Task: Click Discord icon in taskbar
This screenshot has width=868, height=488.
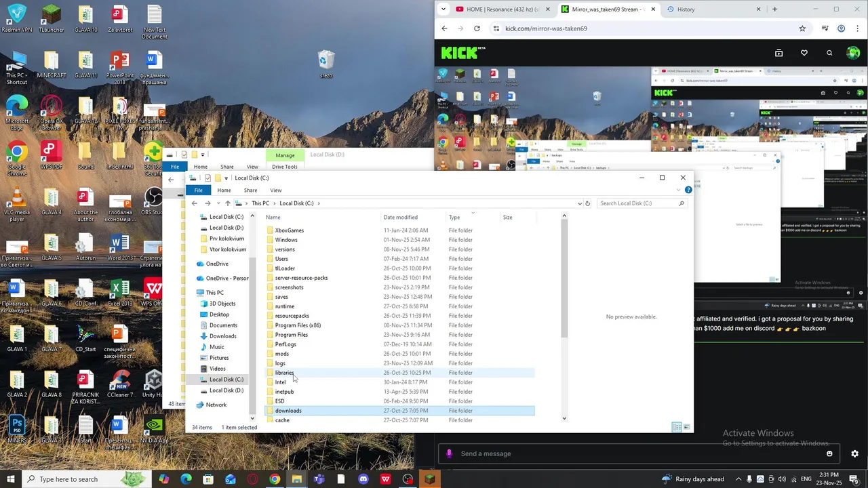Action: 363,479
